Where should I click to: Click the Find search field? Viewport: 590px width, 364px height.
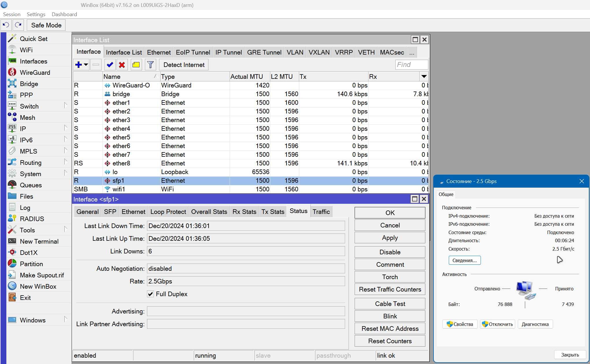pos(412,65)
